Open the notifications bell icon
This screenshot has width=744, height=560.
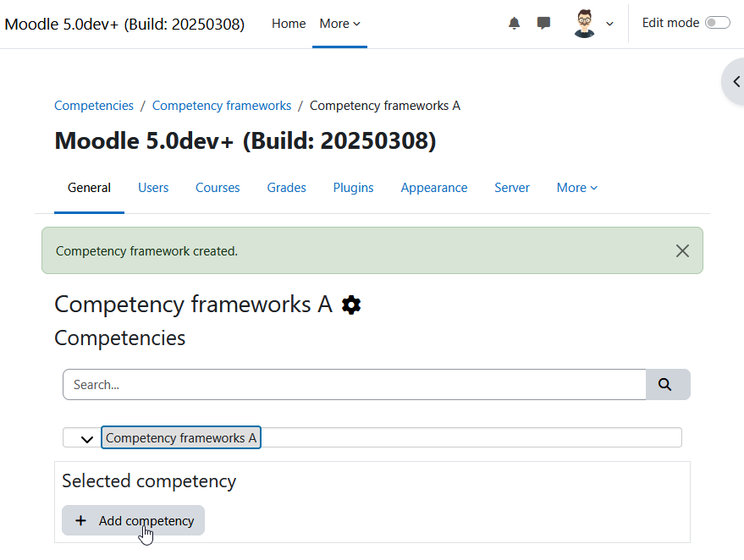[514, 23]
